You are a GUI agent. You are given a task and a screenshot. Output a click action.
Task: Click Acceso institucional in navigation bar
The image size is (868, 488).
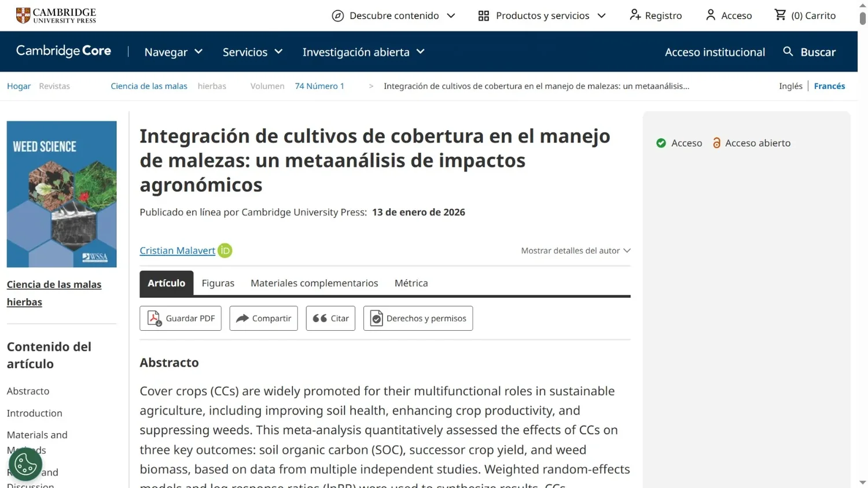click(x=715, y=52)
